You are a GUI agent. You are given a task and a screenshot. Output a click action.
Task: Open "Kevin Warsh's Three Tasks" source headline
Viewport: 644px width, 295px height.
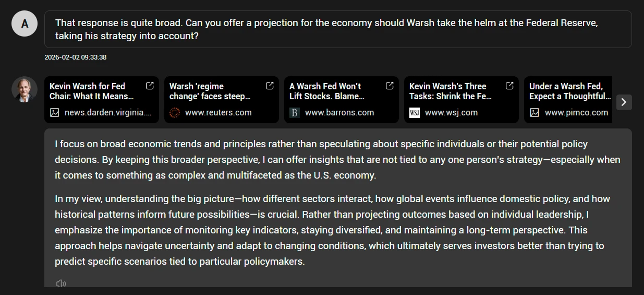coord(451,91)
